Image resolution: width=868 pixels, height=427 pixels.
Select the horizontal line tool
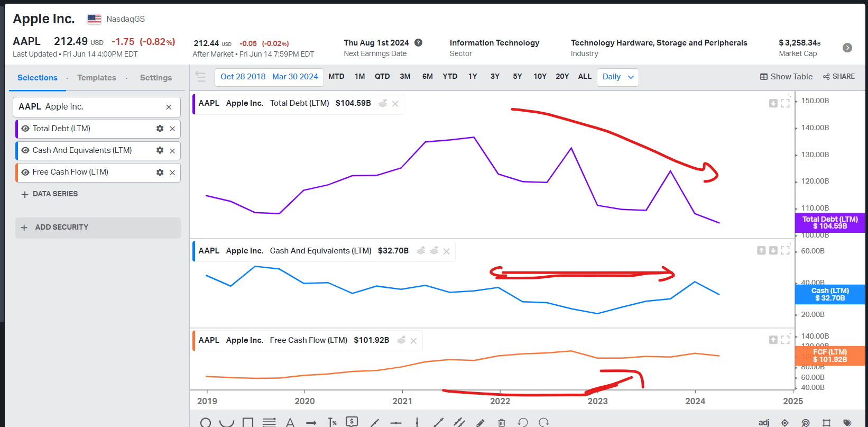(x=396, y=422)
